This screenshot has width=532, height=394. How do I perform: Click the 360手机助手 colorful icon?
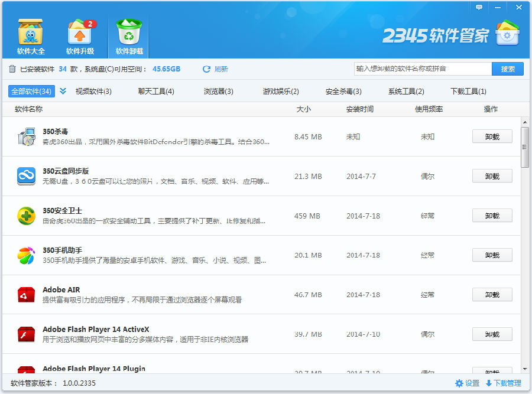[x=27, y=255]
